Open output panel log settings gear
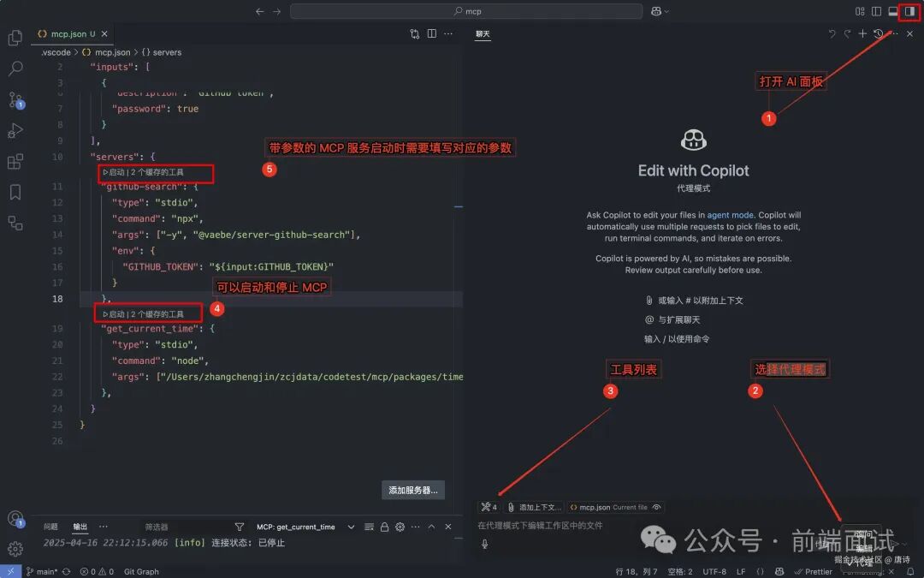The height and width of the screenshot is (578, 924). [x=400, y=527]
